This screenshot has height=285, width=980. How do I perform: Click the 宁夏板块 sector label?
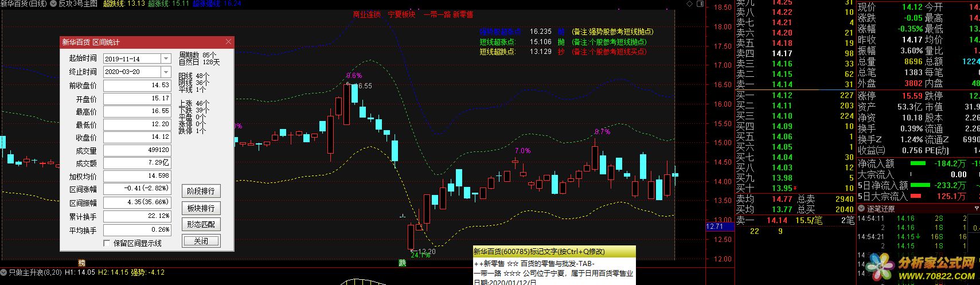tap(401, 14)
